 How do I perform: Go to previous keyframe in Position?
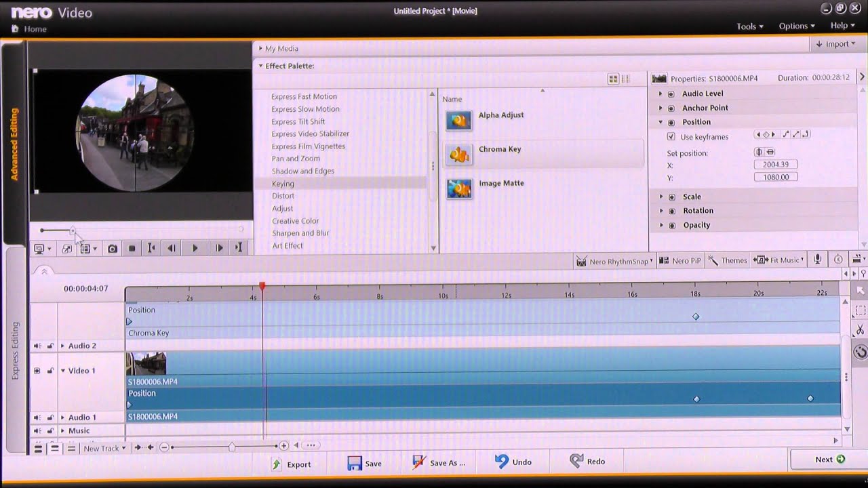pyautogui.click(x=759, y=134)
